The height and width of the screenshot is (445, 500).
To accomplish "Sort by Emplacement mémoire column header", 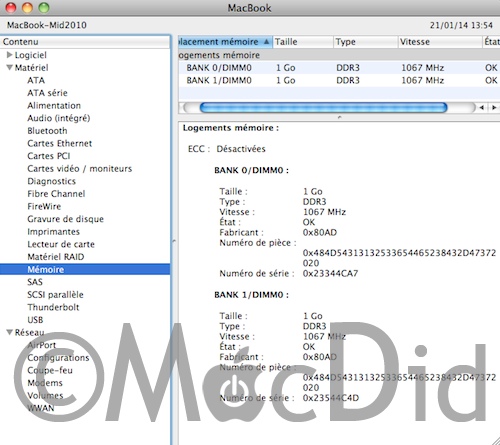I will coord(225,42).
